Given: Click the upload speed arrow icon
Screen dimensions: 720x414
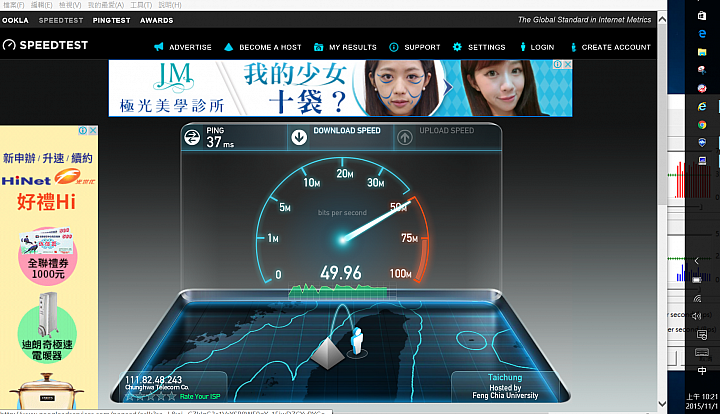Looking at the screenshot, I should tap(405, 137).
